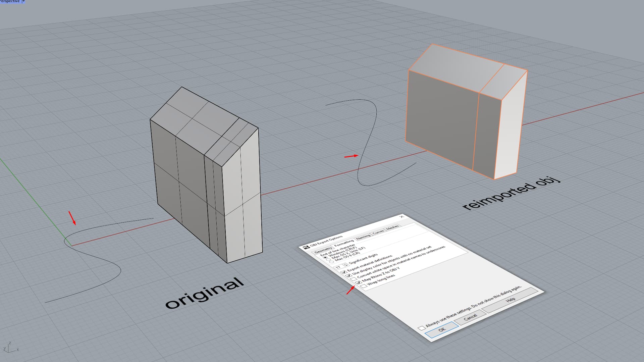Switch to the Curves tab
This screenshot has width=644, height=362.
[x=378, y=232]
